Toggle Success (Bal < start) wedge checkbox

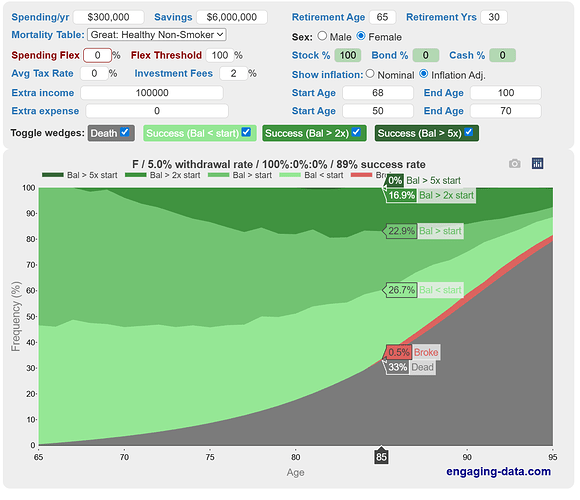click(x=246, y=132)
